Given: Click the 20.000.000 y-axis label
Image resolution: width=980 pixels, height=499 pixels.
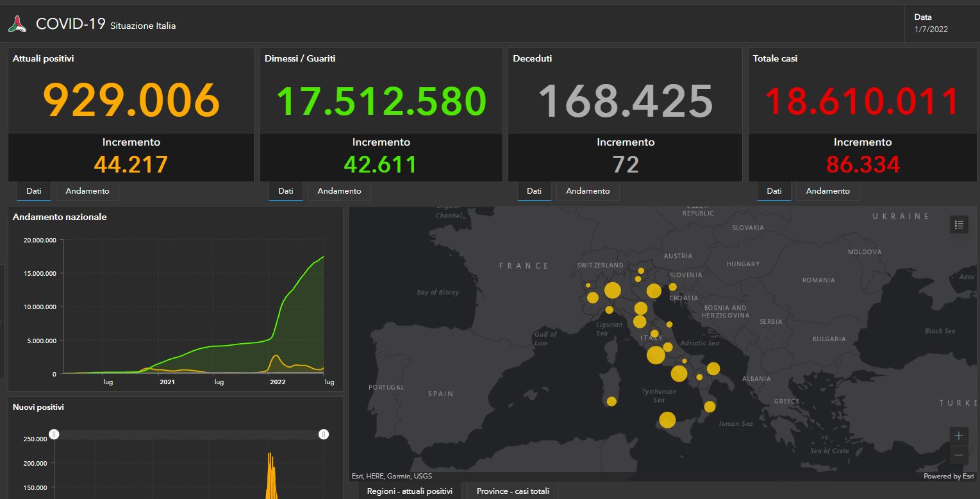Looking at the screenshot, I should 40,240.
